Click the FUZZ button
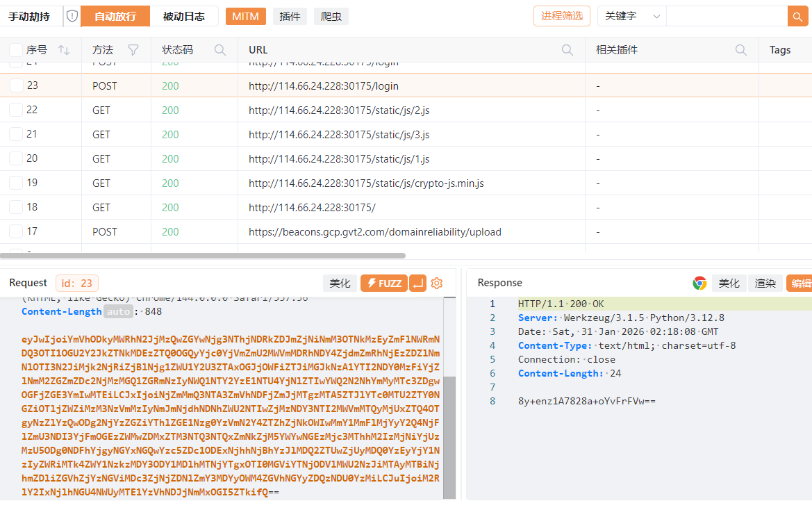 (x=384, y=283)
